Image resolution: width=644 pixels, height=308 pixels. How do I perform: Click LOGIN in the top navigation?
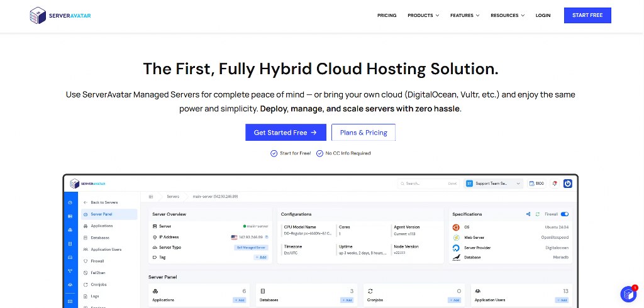[543, 15]
